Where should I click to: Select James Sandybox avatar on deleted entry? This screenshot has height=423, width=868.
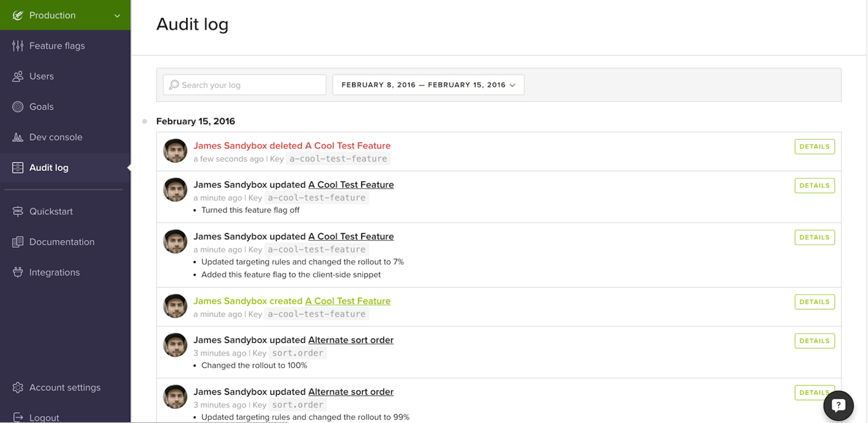click(175, 151)
